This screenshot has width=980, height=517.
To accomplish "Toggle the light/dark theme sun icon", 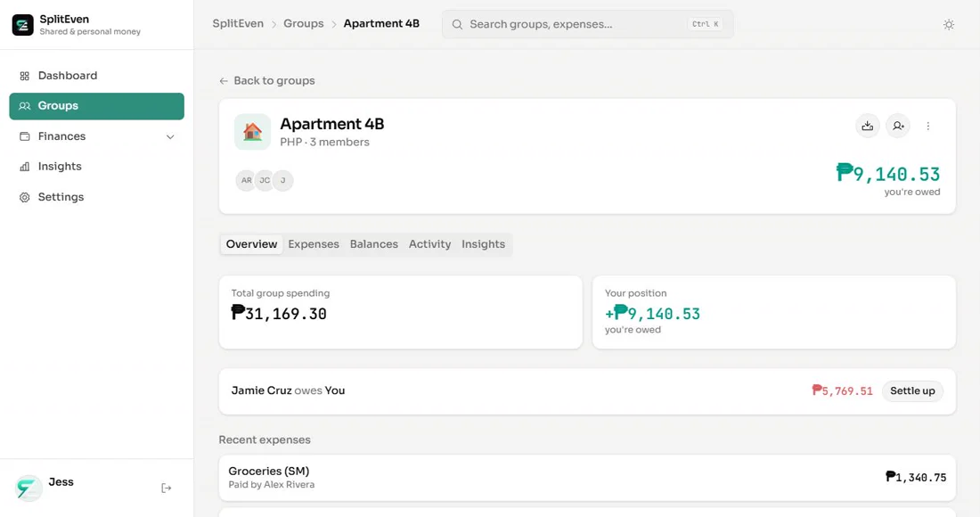I will tap(949, 24).
